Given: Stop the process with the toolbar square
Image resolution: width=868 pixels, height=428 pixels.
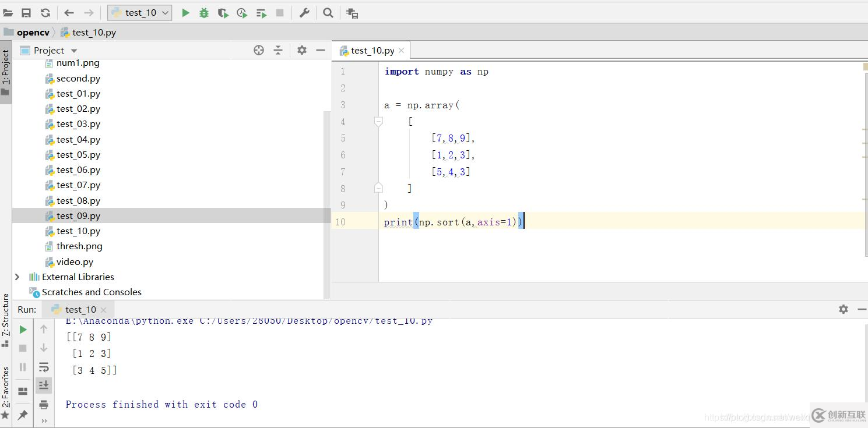Looking at the screenshot, I should 280,13.
